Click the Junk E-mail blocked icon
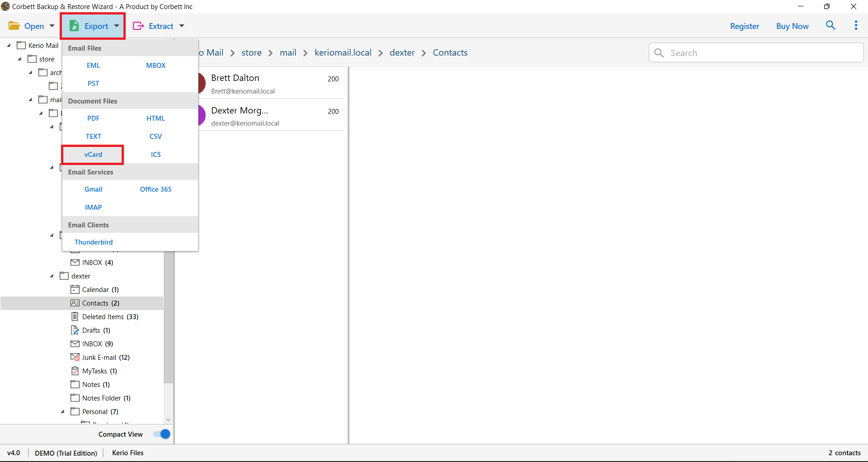Viewport: 868px width, 462px height. tap(75, 357)
